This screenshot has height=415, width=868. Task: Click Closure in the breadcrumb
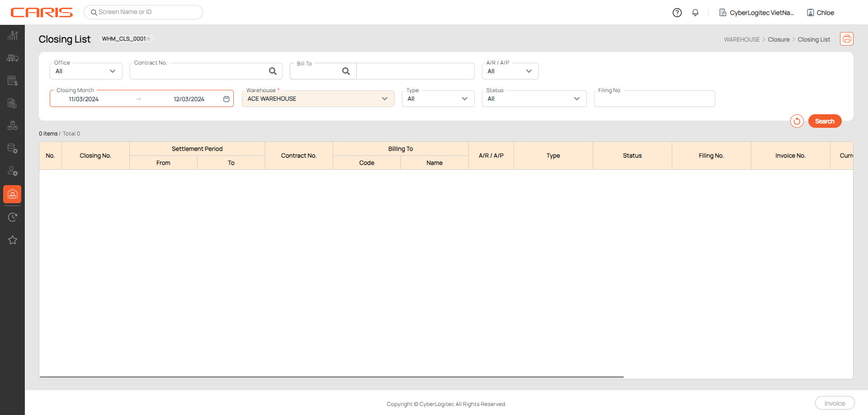click(778, 40)
